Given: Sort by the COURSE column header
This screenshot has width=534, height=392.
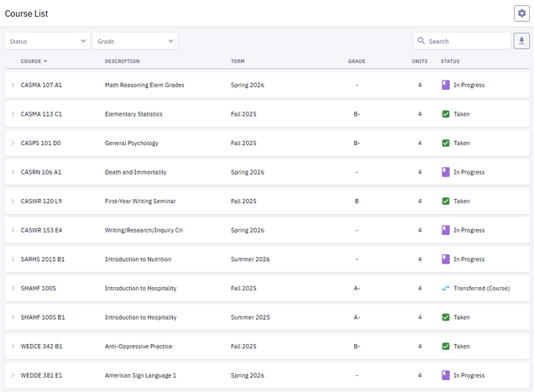Looking at the screenshot, I should pyautogui.click(x=34, y=61).
